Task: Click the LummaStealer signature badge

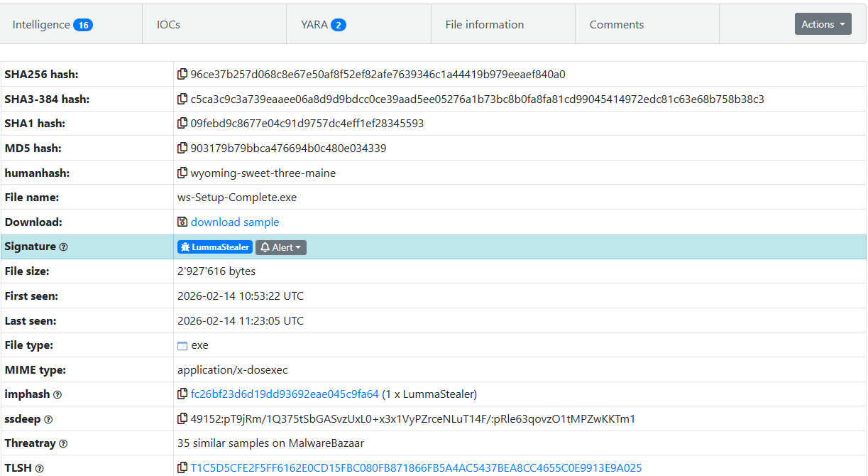Action: pos(215,247)
